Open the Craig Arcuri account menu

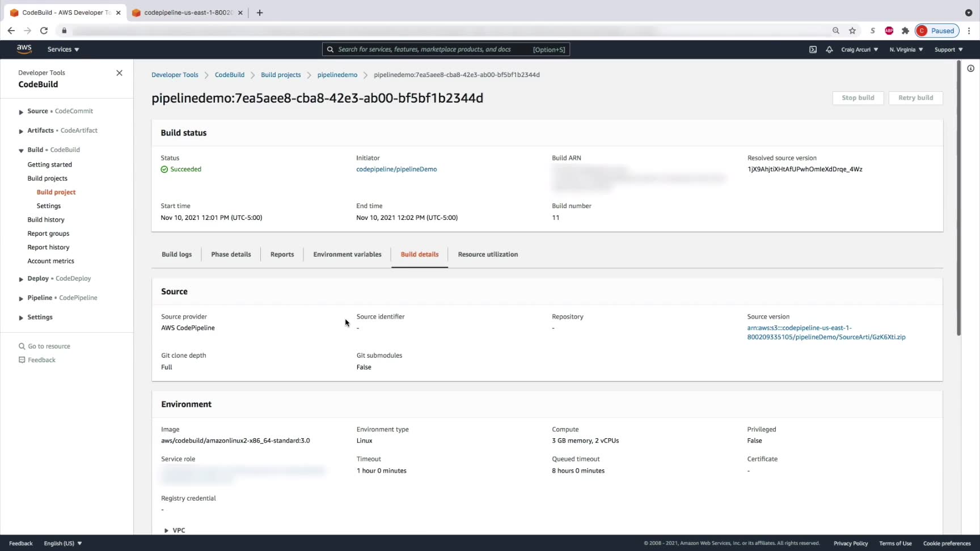pyautogui.click(x=859, y=49)
